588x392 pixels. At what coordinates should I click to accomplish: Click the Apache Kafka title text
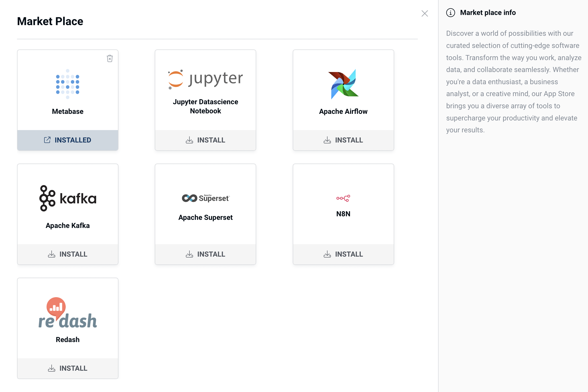point(68,225)
